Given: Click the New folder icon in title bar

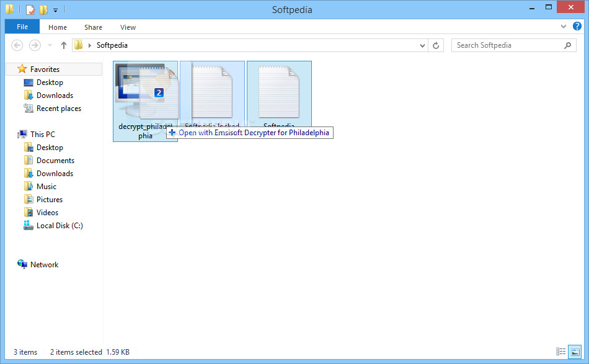Looking at the screenshot, I should point(43,10).
